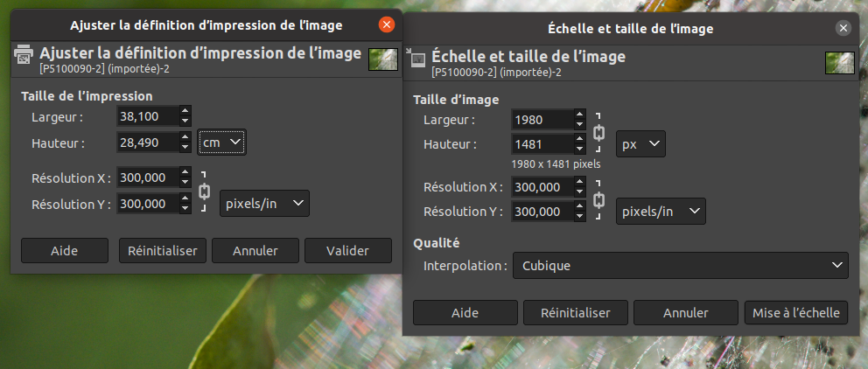This screenshot has height=369, width=868.
Task: Increase Résolution Y in scale dialog
Action: (x=579, y=205)
